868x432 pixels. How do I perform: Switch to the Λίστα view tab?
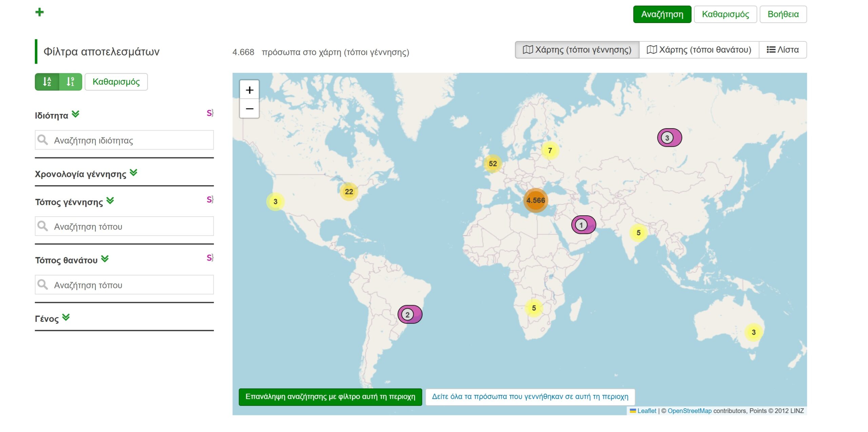tap(783, 50)
